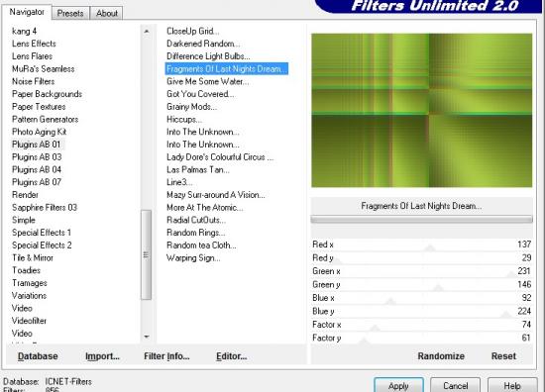The image size is (545, 392).
Task: Click the category list scrollbar thumb
Action: (146, 254)
